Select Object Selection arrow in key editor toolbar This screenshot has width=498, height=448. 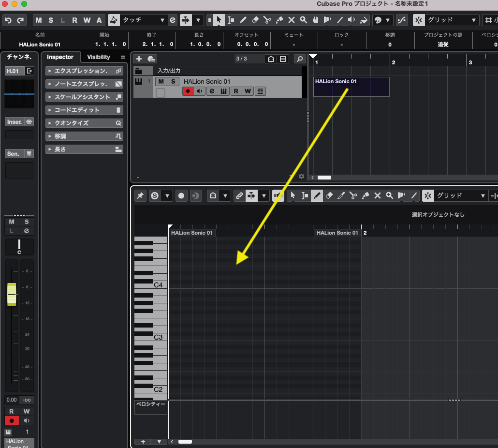pos(293,196)
